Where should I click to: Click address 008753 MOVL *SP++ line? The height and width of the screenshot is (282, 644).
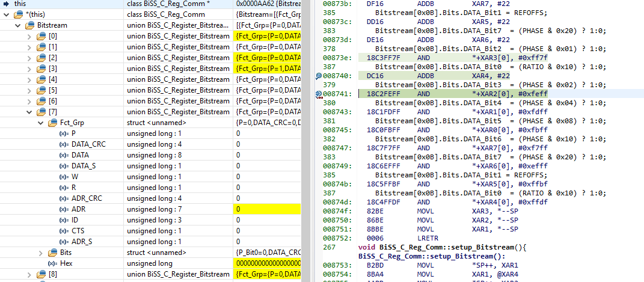click(x=422, y=265)
